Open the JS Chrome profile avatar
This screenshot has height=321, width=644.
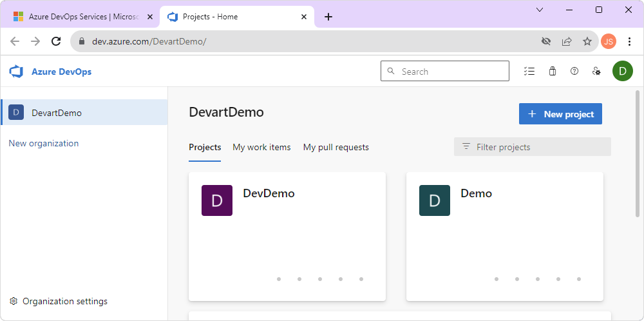pyautogui.click(x=609, y=41)
